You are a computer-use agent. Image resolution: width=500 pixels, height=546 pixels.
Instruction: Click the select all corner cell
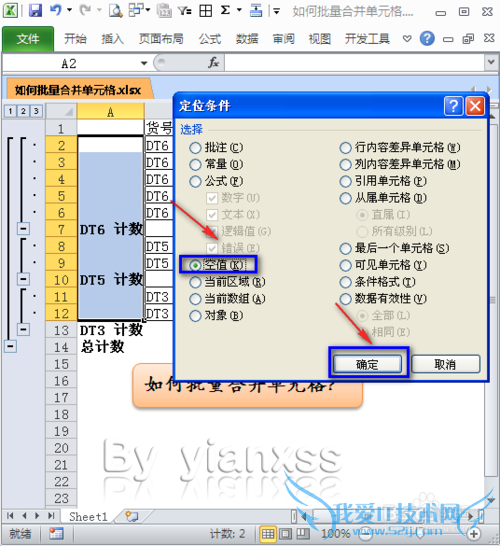point(61,111)
